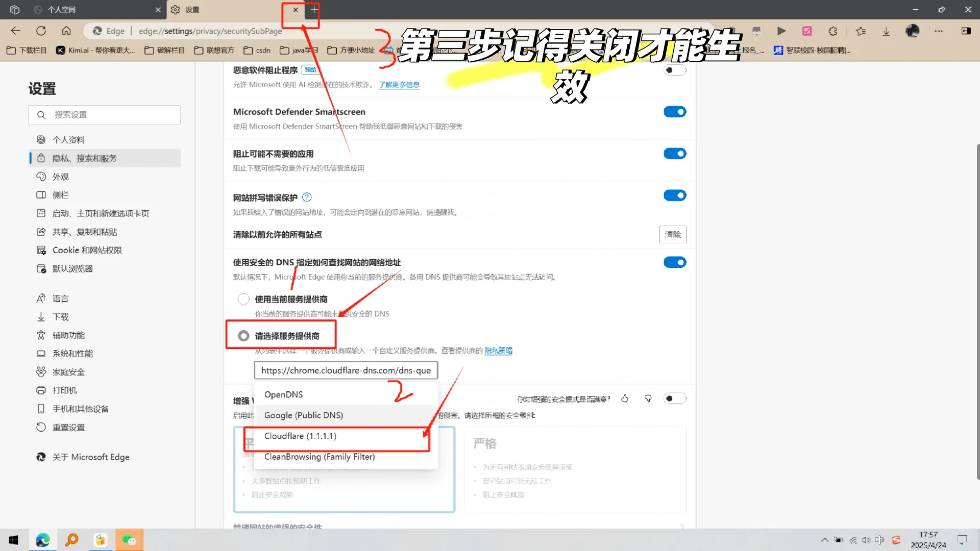Image resolution: width=980 pixels, height=551 pixels.
Task: Disable 网站拼写错误保护 switch
Action: tap(675, 195)
